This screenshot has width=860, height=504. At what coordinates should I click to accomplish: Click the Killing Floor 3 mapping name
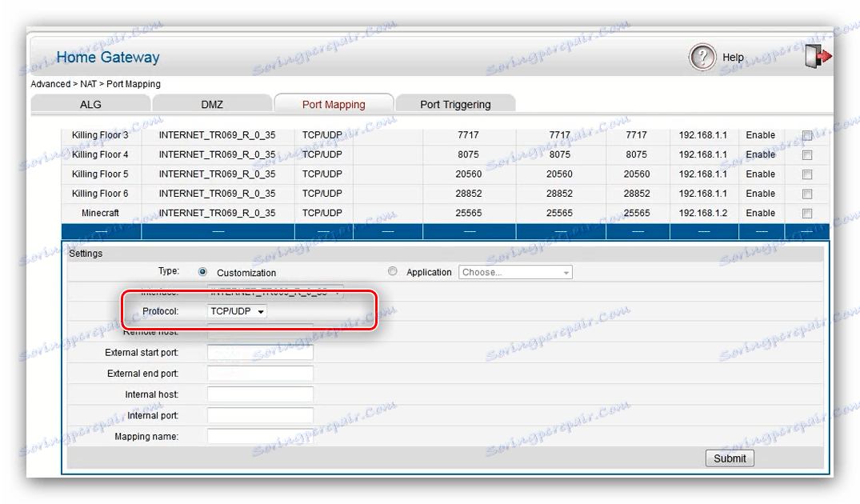click(x=100, y=135)
